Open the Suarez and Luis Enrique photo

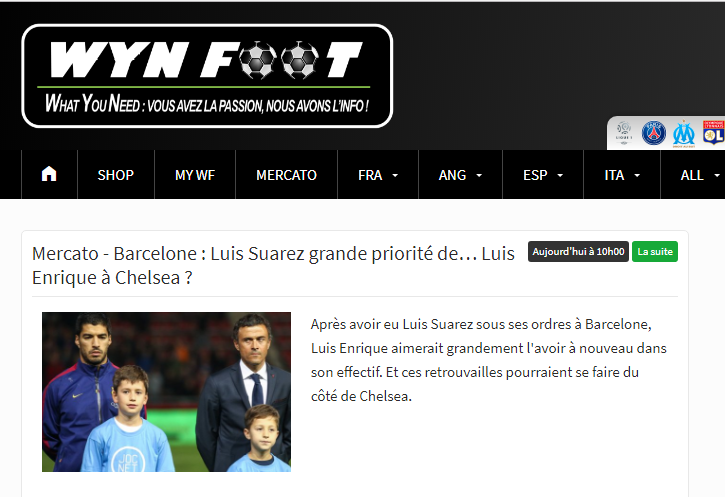[x=166, y=392]
